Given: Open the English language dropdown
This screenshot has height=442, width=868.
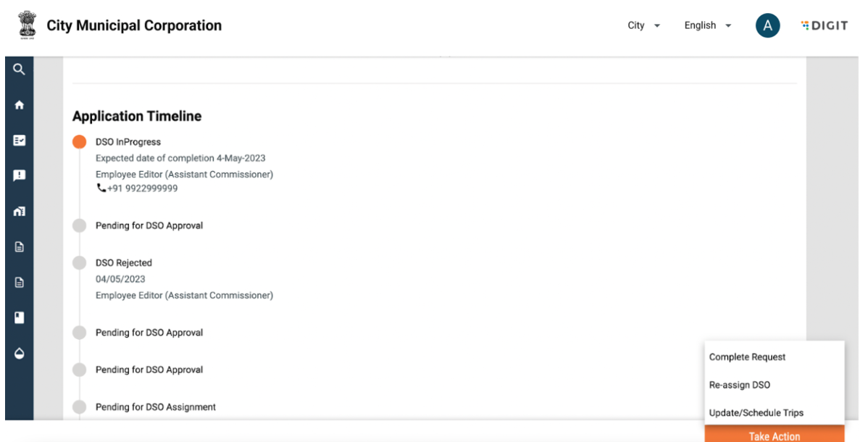Looking at the screenshot, I should click(x=707, y=25).
